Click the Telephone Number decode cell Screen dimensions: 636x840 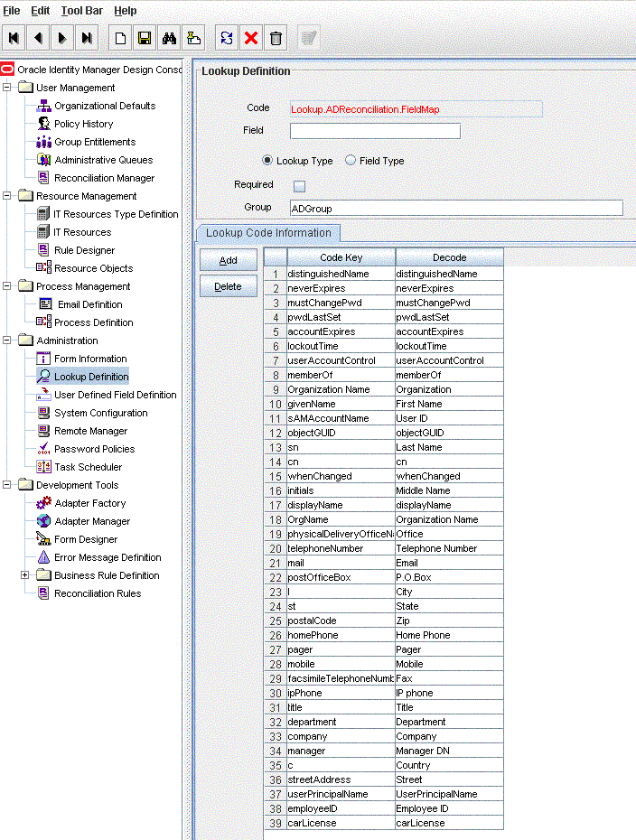(450, 548)
